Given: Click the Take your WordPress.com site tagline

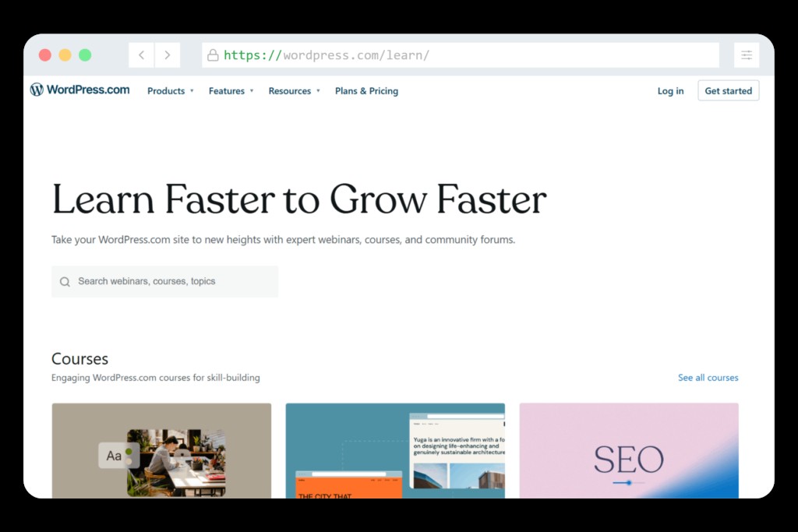Looking at the screenshot, I should pyautogui.click(x=283, y=240).
